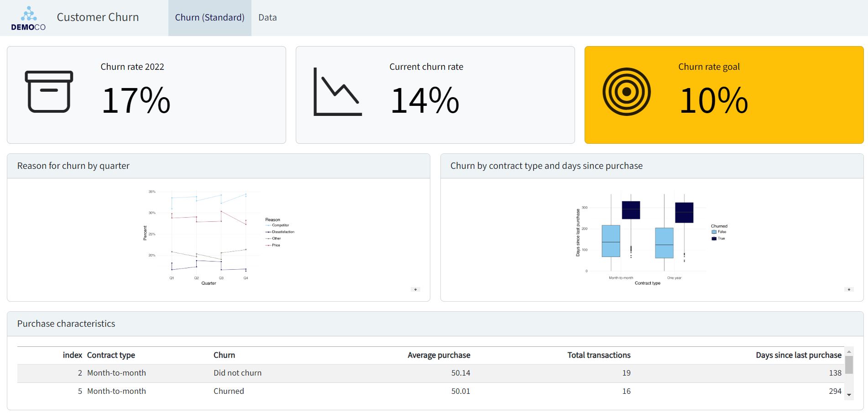Click the Total transactions column header
Image resolution: width=868 pixels, height=413 pixels.
pyautogui.click(x=599, y=355)
